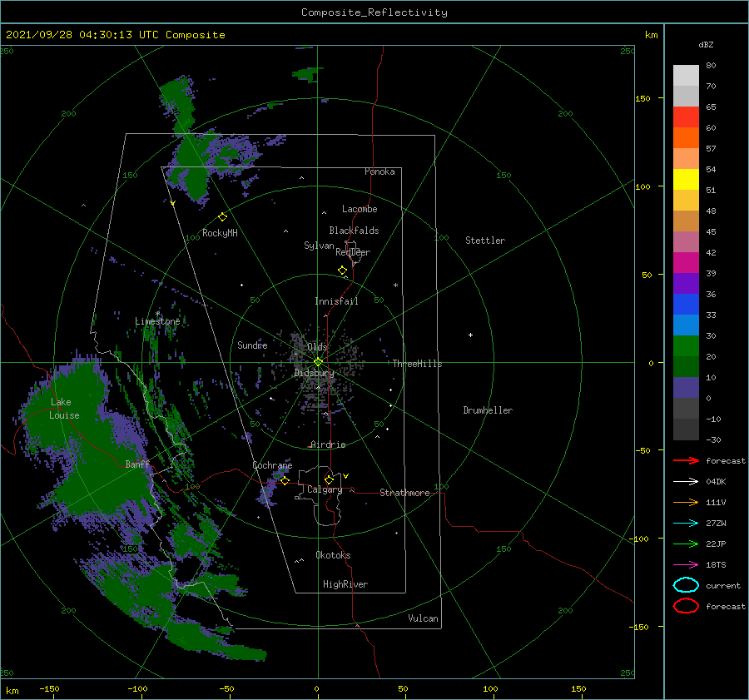Click the Stettler label
Viewport: 749px width, 700px height.
485,241
